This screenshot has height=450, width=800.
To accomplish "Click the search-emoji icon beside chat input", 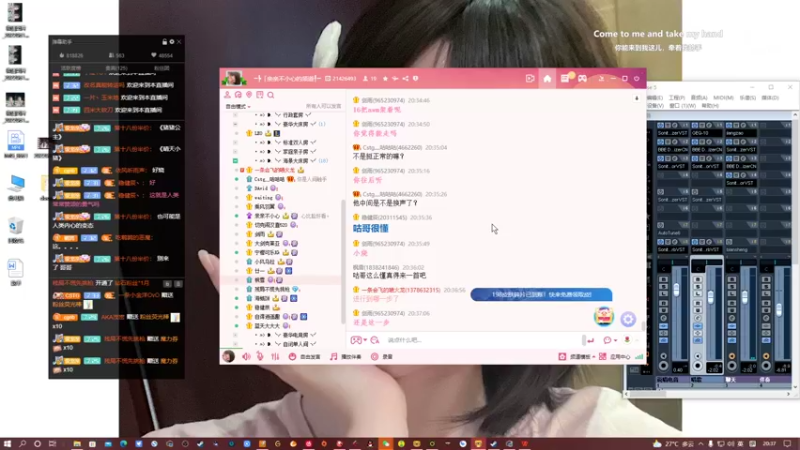I will tap(374, 340).
